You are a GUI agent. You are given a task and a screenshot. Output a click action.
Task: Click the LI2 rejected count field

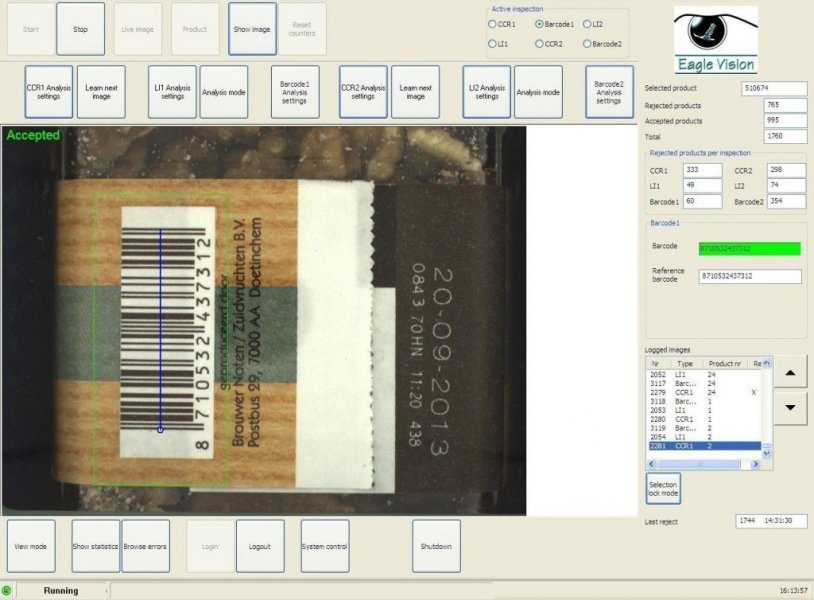786,185
